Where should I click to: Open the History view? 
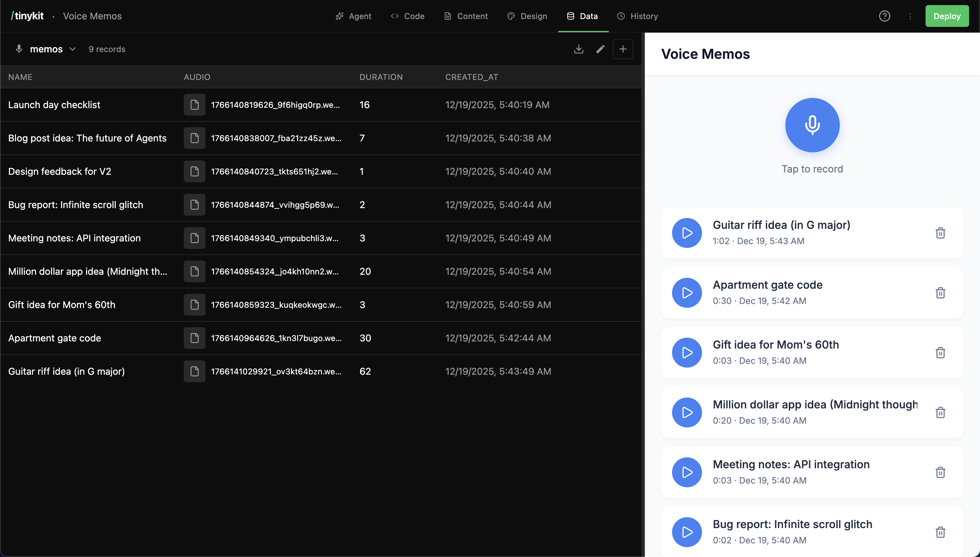pos(637,16)
